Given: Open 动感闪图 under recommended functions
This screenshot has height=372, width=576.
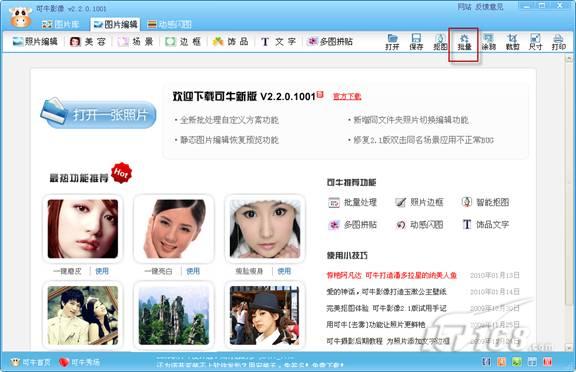Looking at the screenshot, I should click(419, 225).
